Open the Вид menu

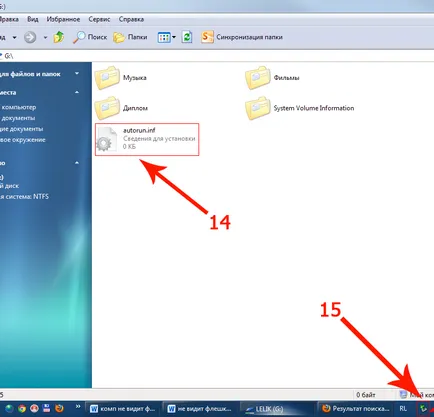pos(33,19)
